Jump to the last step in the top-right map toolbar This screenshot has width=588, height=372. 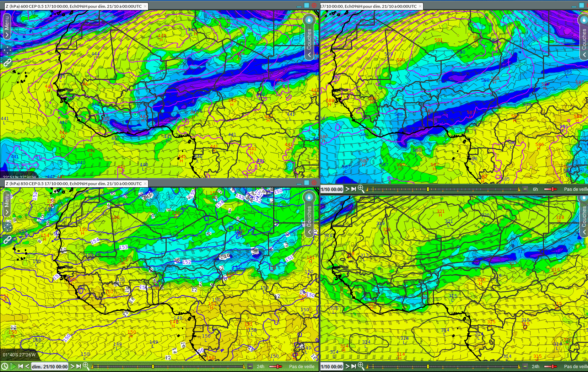354,189
